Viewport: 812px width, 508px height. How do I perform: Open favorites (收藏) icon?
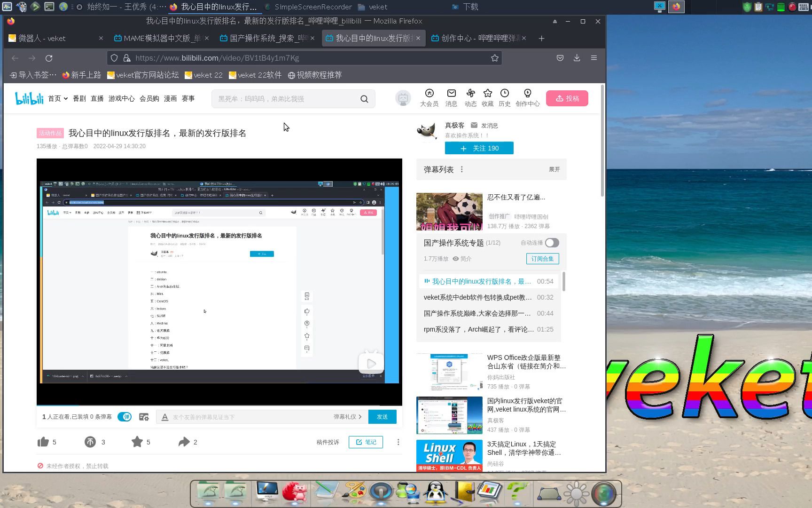[487, 93]
